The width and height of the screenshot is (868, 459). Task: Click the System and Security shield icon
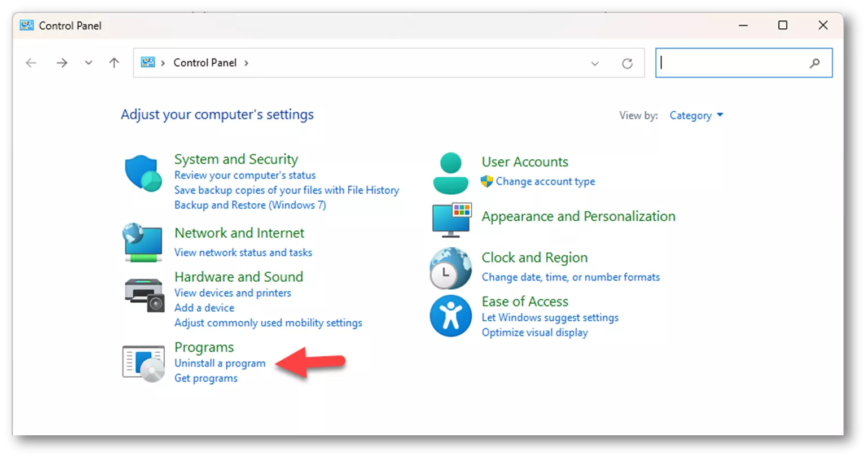click(x=143, y=172)
